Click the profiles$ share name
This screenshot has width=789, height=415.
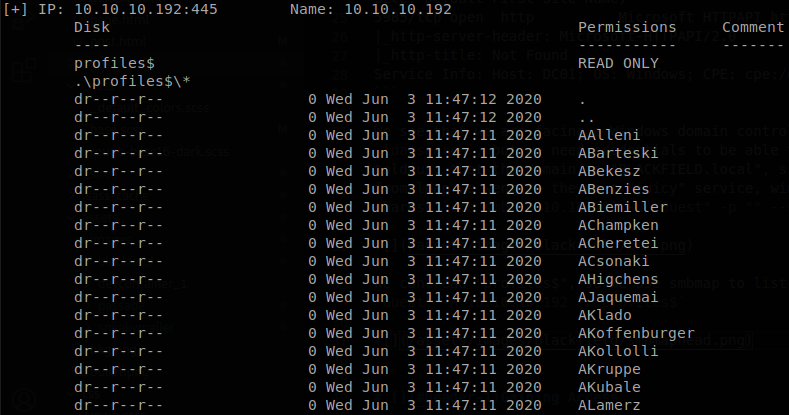114,63
